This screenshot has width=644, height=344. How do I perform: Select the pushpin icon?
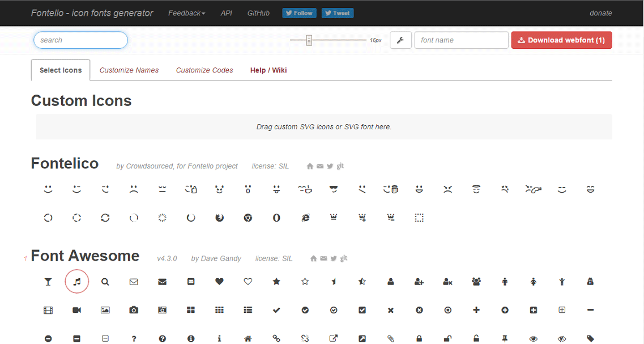click(505, 339)
